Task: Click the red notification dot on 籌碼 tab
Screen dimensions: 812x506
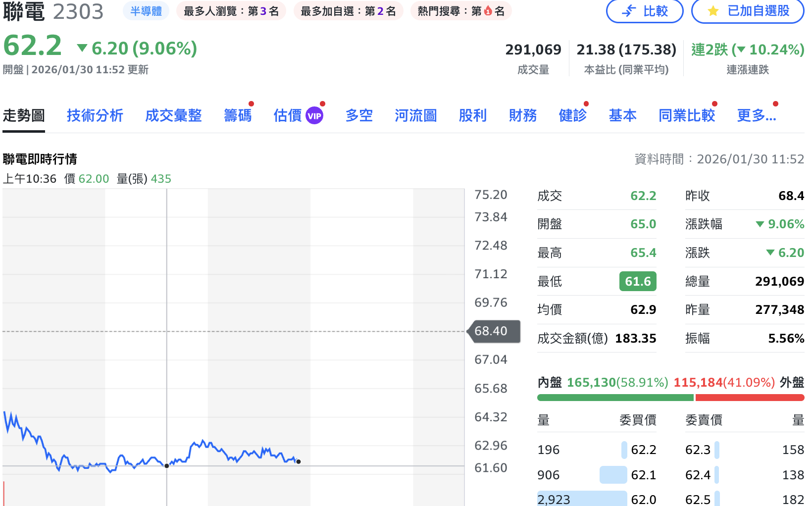Action: 252,103
